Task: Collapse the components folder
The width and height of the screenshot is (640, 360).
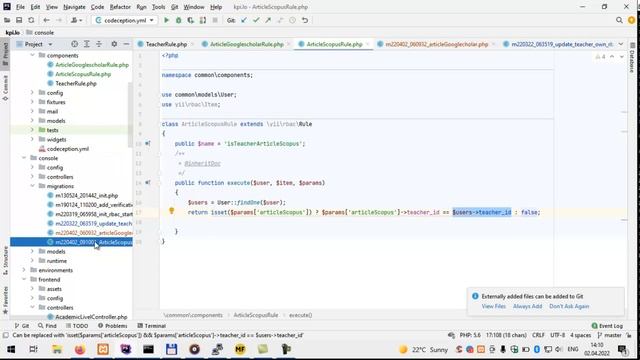Action: coord(32,55)
